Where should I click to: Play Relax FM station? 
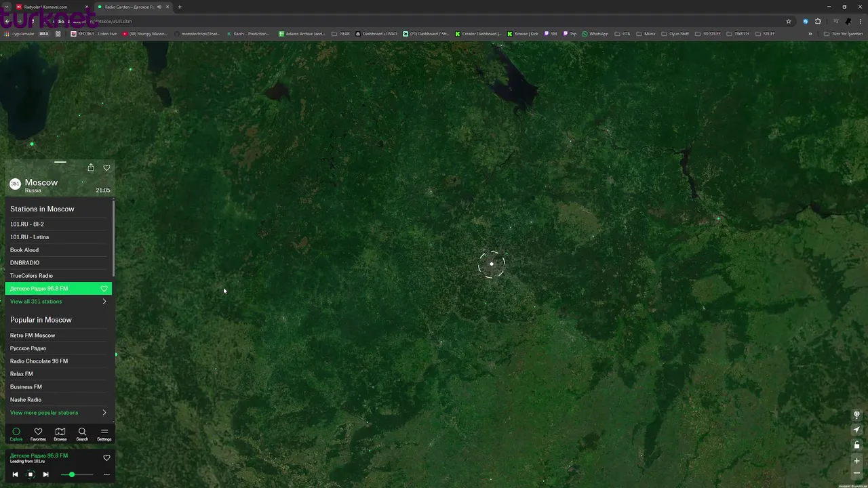(58, 374)
